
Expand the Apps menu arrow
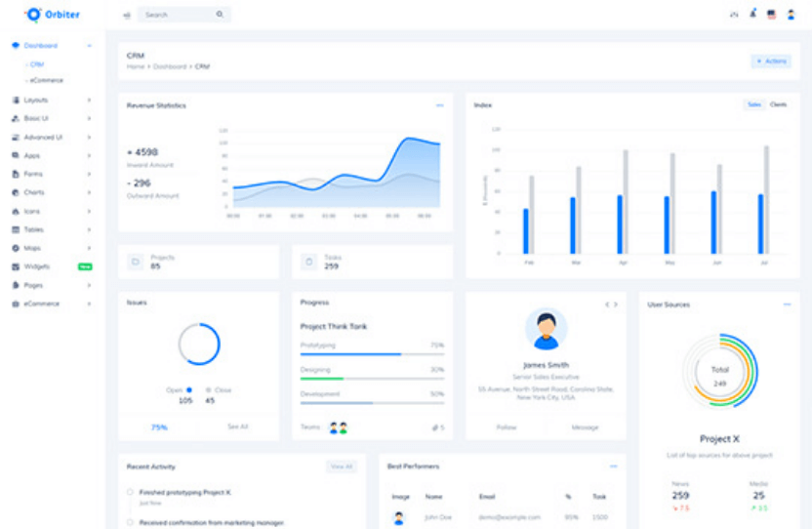click(89, 155)
